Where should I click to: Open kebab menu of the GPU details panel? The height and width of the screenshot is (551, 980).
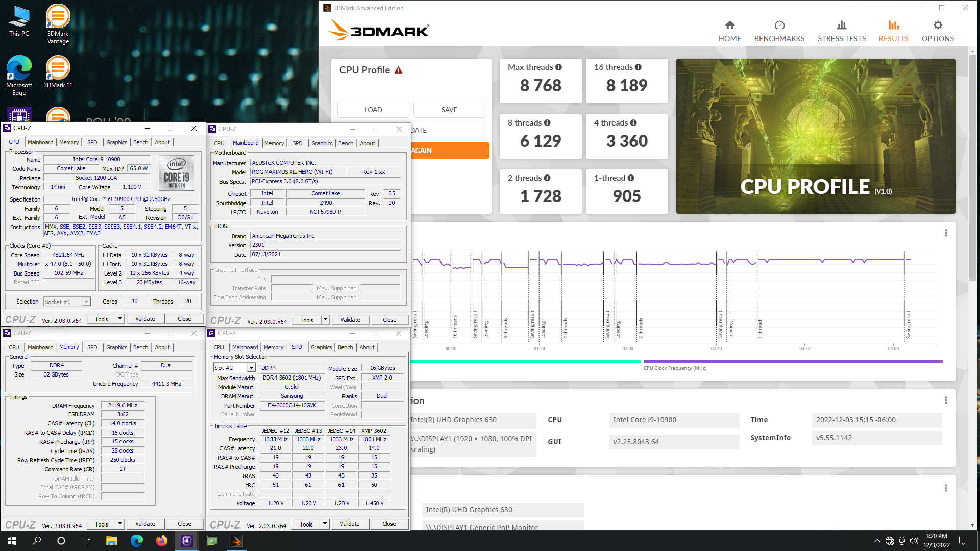(x=946, y=488)
